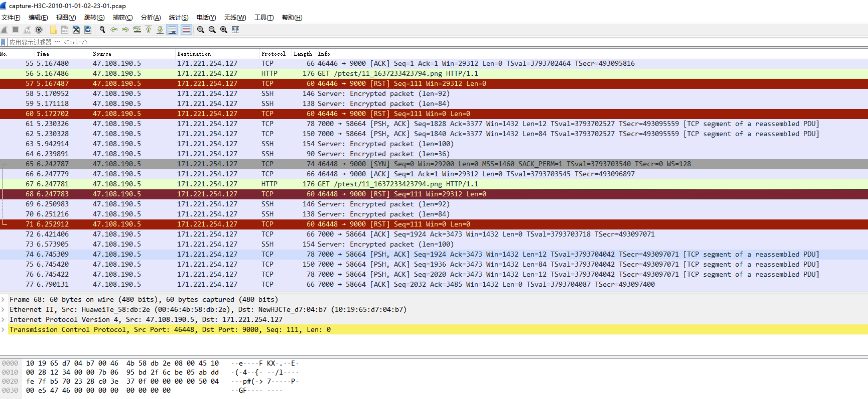Expand the Frame 68 details row
Image resolution: width=868 pixels, height=399 pixels.
(3, 300)
